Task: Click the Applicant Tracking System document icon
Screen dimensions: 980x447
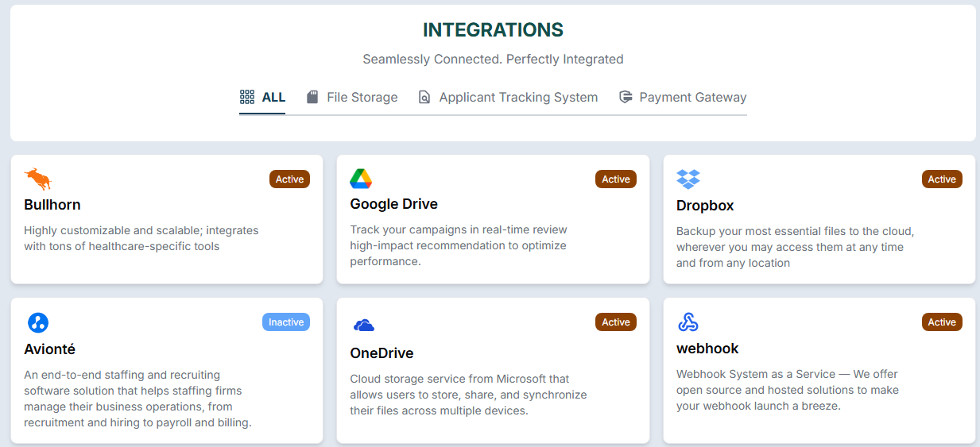Action: (x=424, y=97)
